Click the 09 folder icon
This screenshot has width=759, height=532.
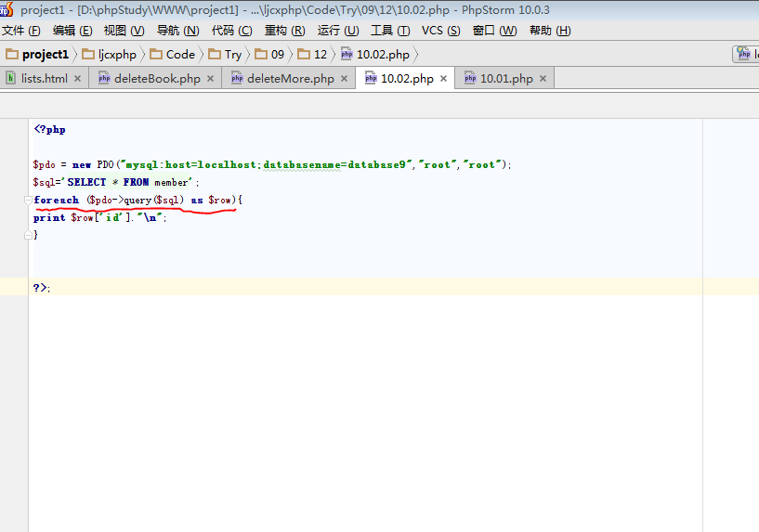(261, 54)
